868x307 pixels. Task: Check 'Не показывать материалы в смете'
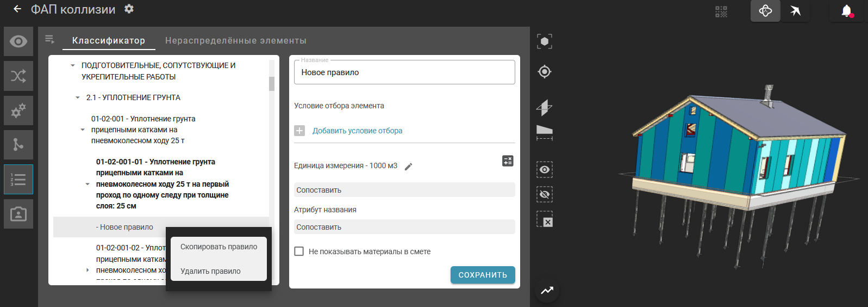(299, 251)
